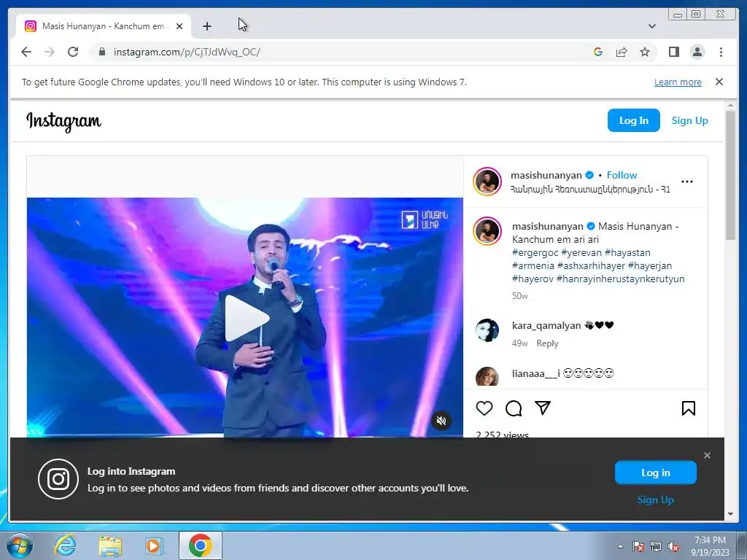Open the Google search icon in address bar
The height and width of the screenshot is (560, 747).
pos(598,52)
